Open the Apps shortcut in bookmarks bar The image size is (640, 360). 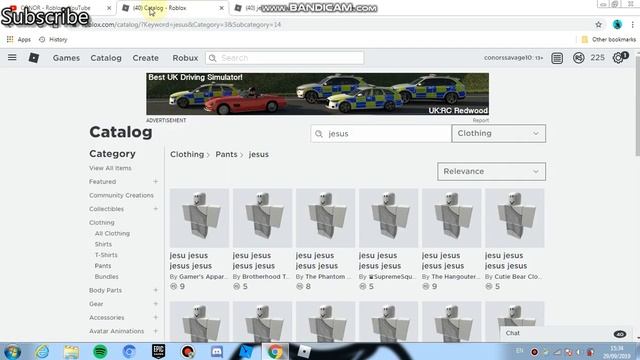coord(19,40)
